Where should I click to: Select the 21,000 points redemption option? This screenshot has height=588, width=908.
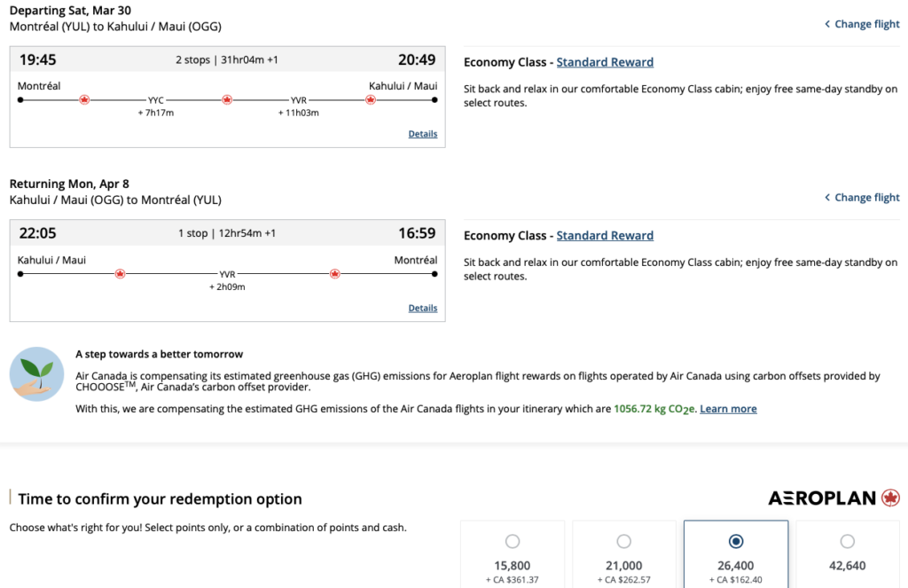(x=623, y=541)
